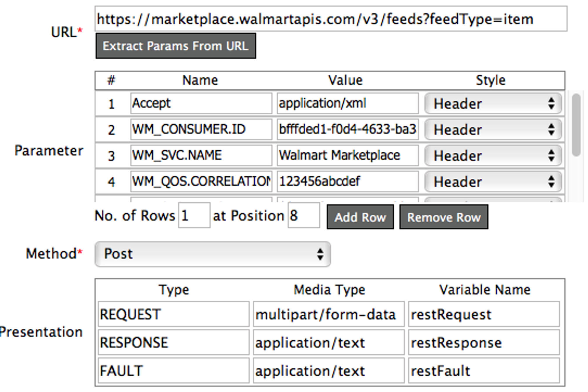588x392 pixels.
Task: Click the 123456abcdef value field
Action: (347, 181)
